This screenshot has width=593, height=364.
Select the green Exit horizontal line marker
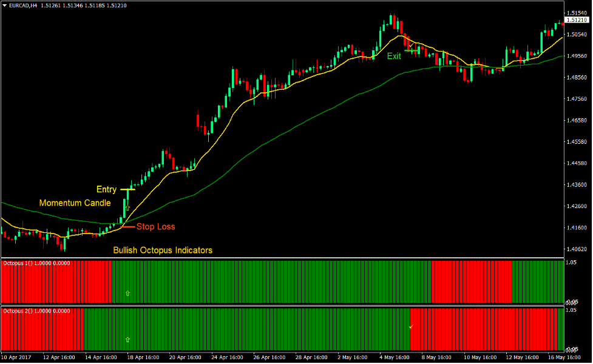coord(412,51)
